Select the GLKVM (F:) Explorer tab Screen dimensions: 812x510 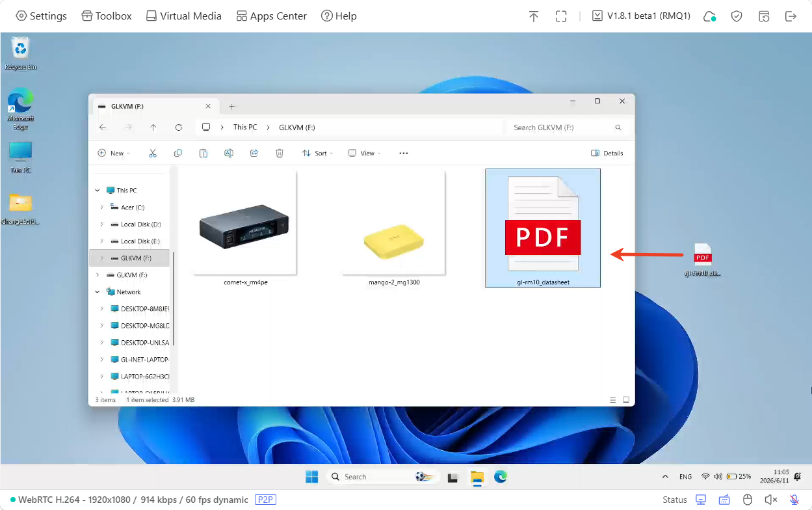click(153, 106)
